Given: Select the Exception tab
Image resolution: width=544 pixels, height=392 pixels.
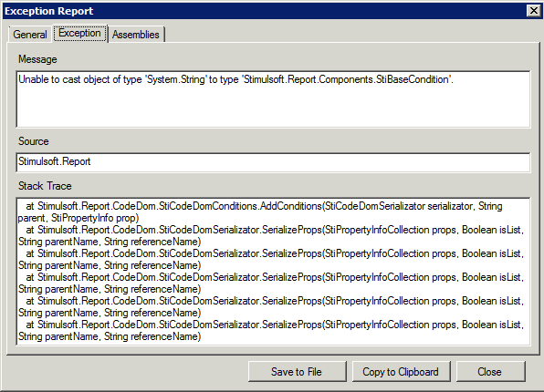Looking at the screenshot, I should 79,33.
